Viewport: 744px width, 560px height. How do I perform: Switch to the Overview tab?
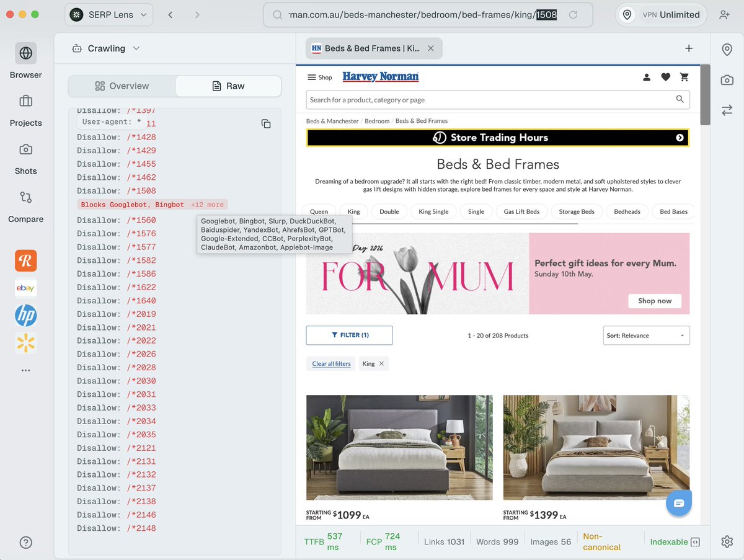pos(122,86)
